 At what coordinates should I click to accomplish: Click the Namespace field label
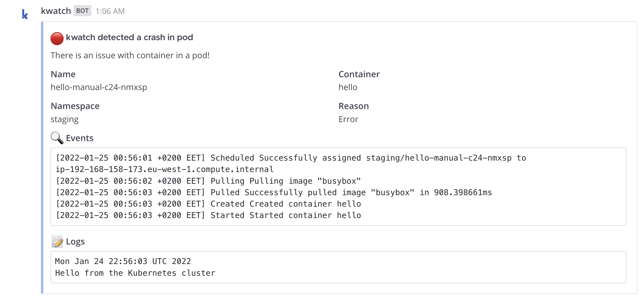coord(75,106)
